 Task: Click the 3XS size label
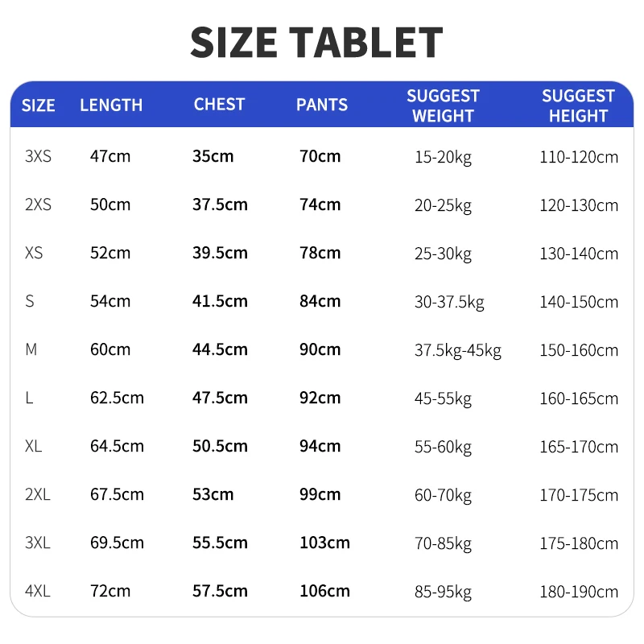[x=38, y=156]
